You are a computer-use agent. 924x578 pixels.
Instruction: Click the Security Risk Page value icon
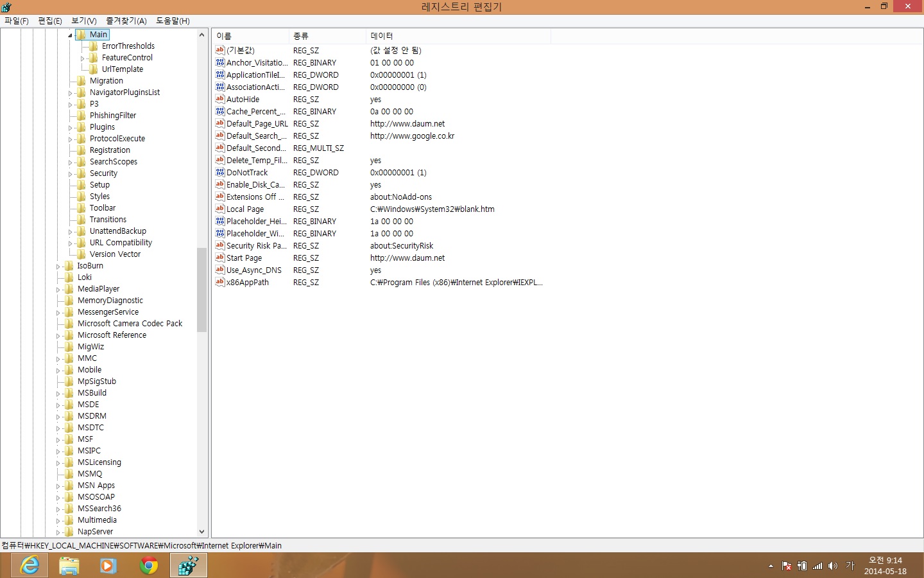pos(220,245)
